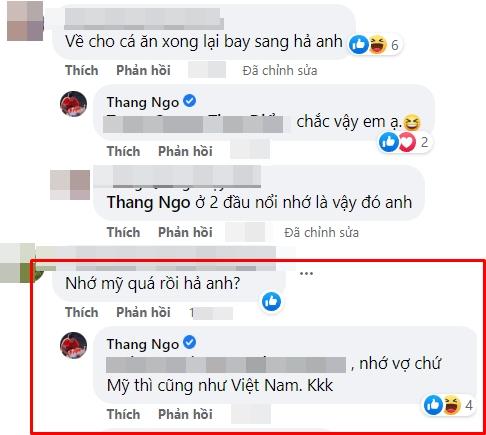Open 'Đã chỉnh sửa' edit history of the first comment
This screenshot has height=435, width=486.
click(x=280, y=71)
